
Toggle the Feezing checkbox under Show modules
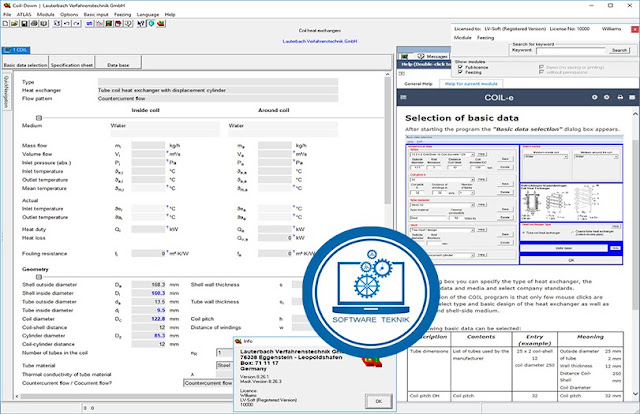point(460,72)
